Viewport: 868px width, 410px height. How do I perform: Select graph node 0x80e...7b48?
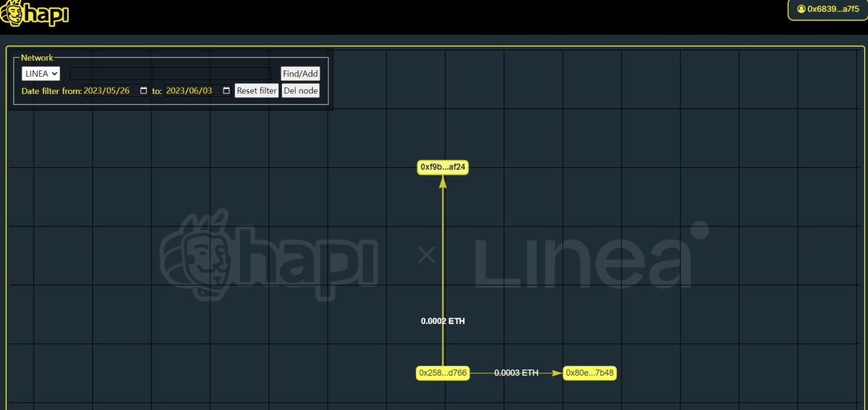coord(590,373)
